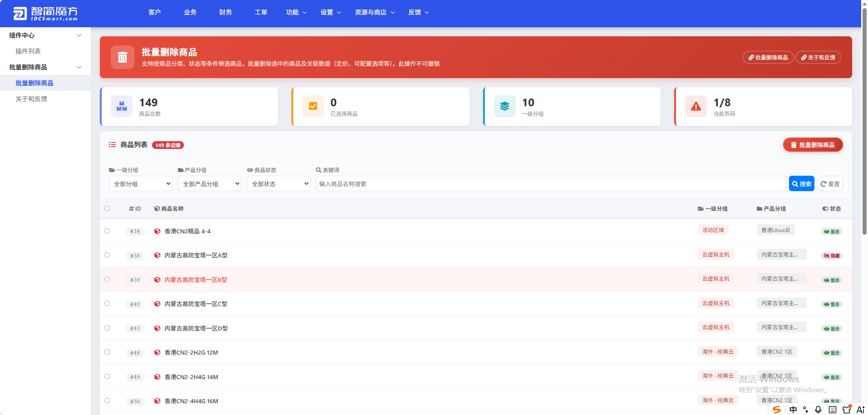868x415 pixels.
Task: Open the 全部产品分组 dropdown
Action: (x=210, y=184)
